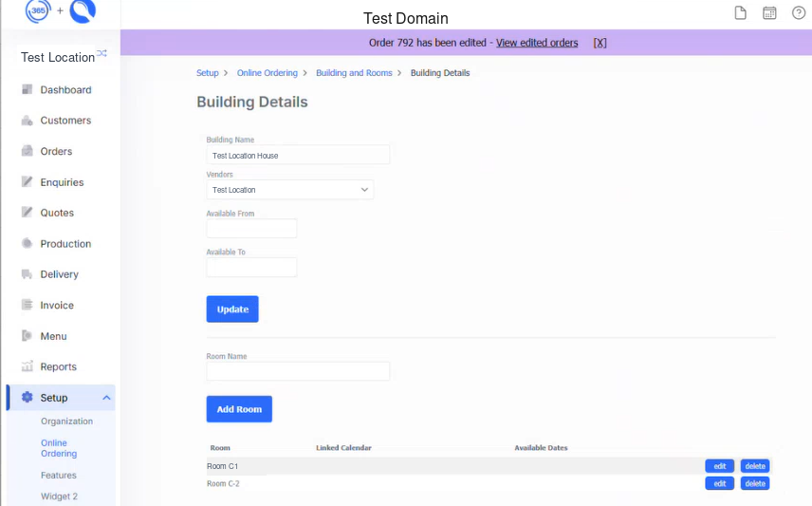The width and height of the screenshot is (812, 506).
Task: Click the Test Location name in sidebar
Action: coord(58,57)
